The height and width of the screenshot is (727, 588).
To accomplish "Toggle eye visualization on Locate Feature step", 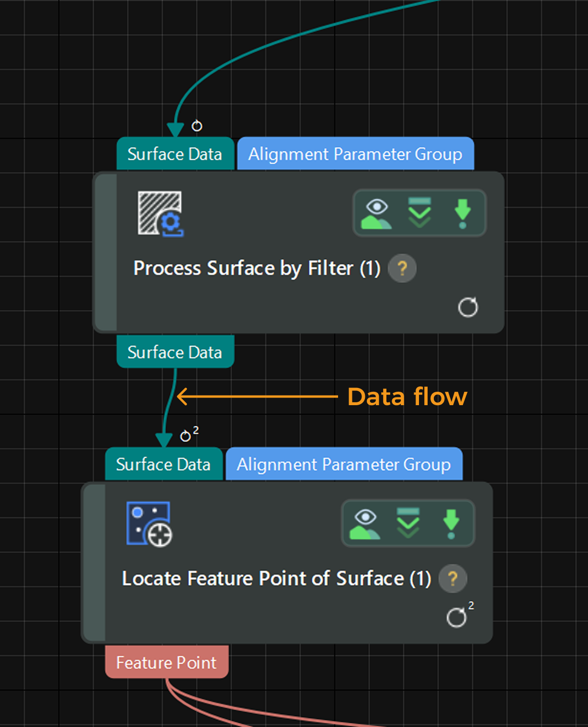I will 365,523.
